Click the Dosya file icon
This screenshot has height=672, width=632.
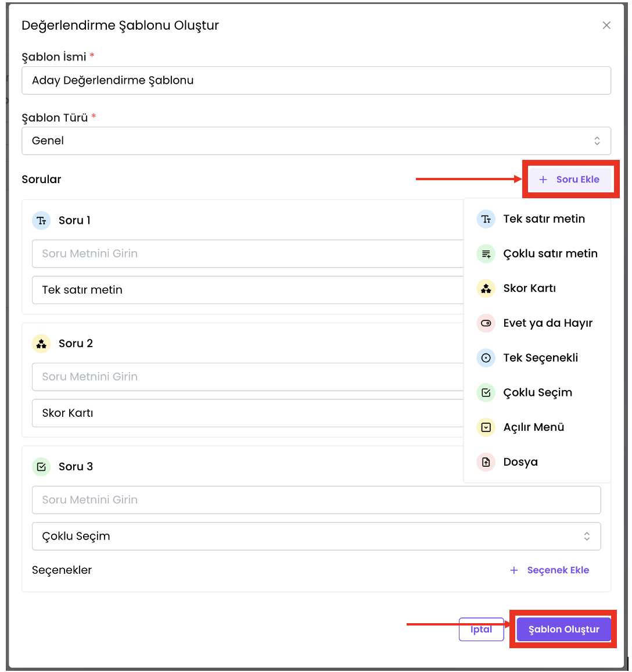point(486,462)
